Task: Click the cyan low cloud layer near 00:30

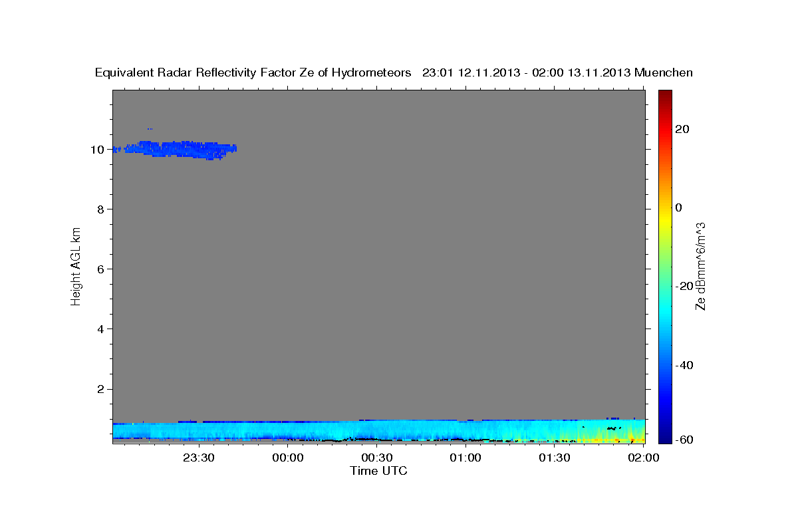Action: [x=376, y=430]
